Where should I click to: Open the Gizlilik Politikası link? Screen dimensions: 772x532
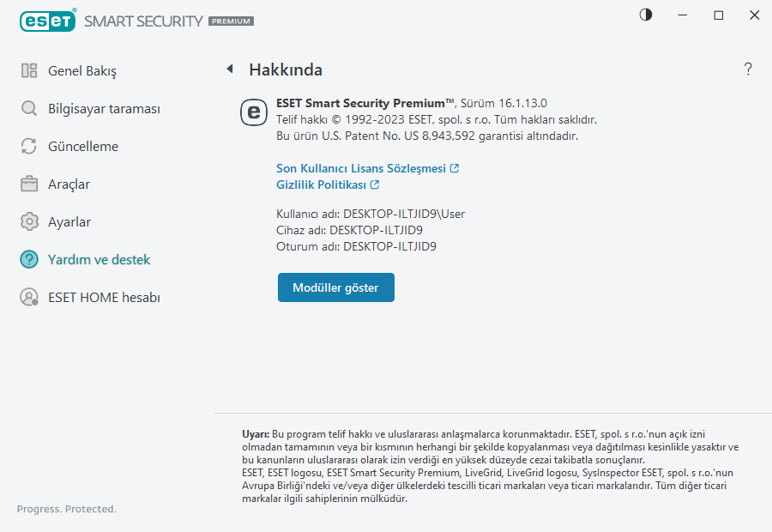321,184
